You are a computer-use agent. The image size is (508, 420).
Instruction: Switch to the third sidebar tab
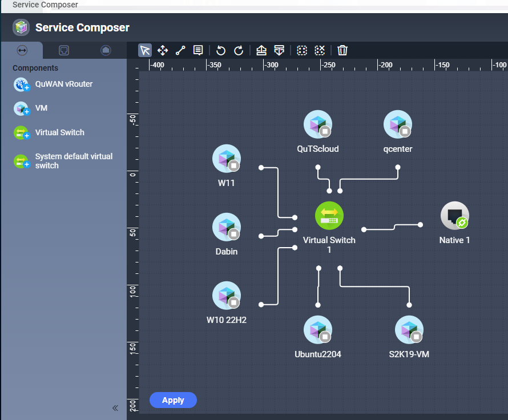[x=106, y=51]
